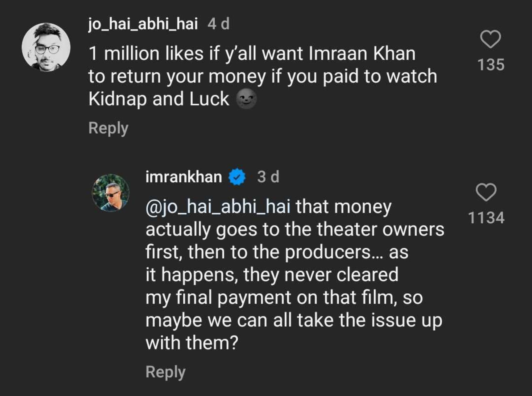Viewport: 532px width, 396px height.
Task: Click the '3 d' timestamp
Action: [268, 177]
